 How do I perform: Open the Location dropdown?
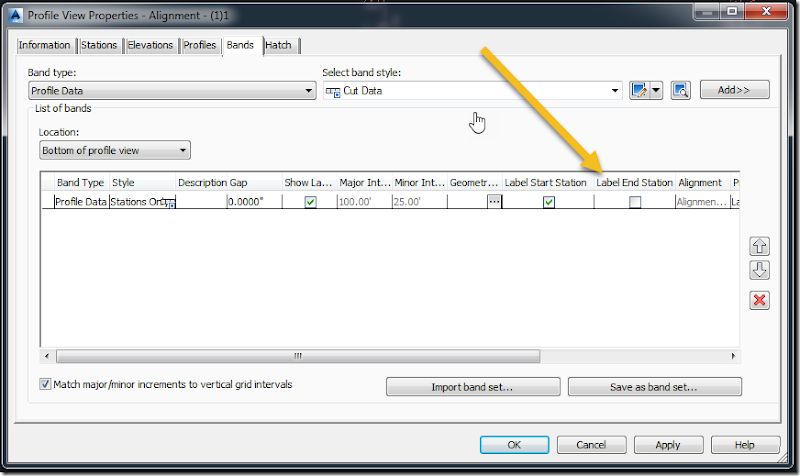tap(115, 151)
